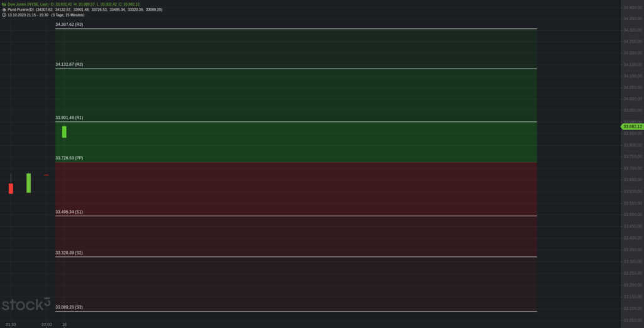Screen dimensions: 644x328
Task: Select the 33.495,34 (S1) support label
Action: point(69,212)
